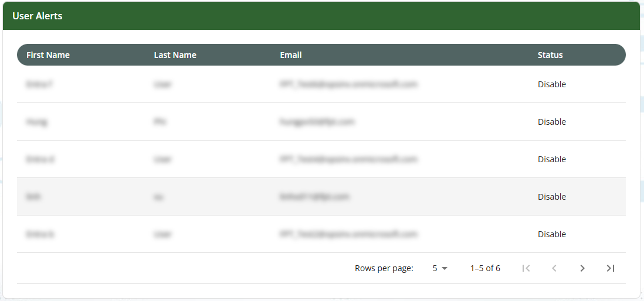The image size is (644, 301).
Task: Click the User Alerts panel title
Action: pyautogui.click(x=38, y=16)
